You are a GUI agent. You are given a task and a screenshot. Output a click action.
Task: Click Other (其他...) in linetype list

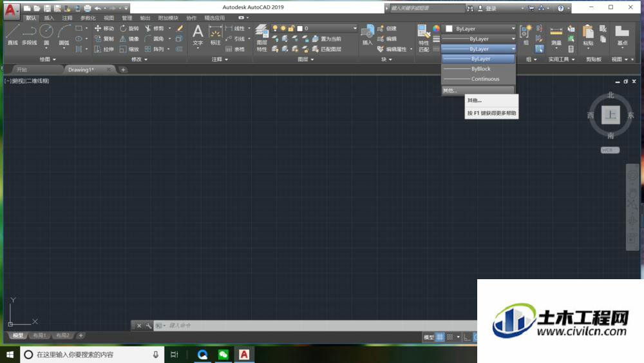(478, 90)
